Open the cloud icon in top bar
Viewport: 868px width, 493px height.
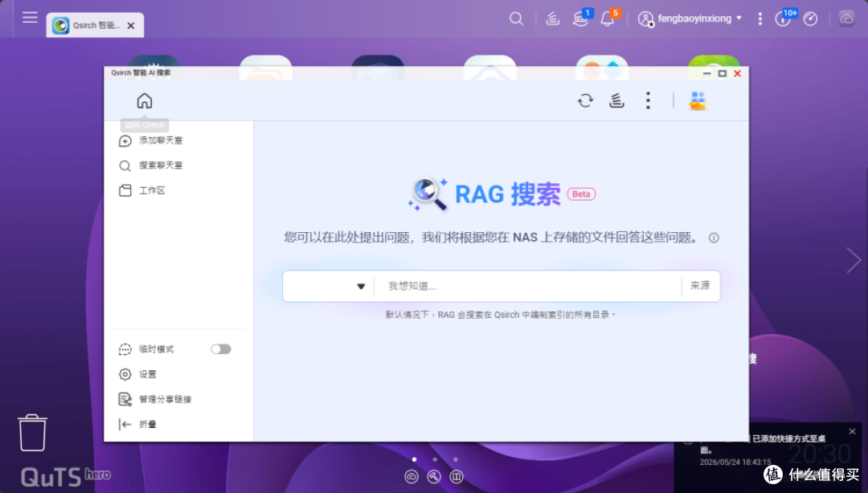pos(846,18)
